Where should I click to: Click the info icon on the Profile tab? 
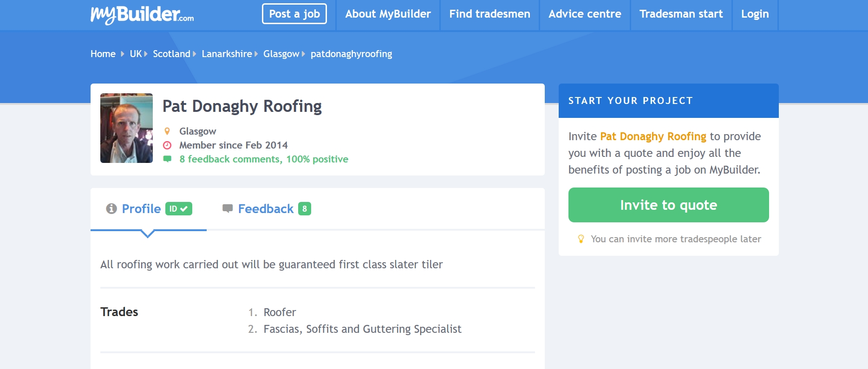pyautogui.click(x=111, y=209)
